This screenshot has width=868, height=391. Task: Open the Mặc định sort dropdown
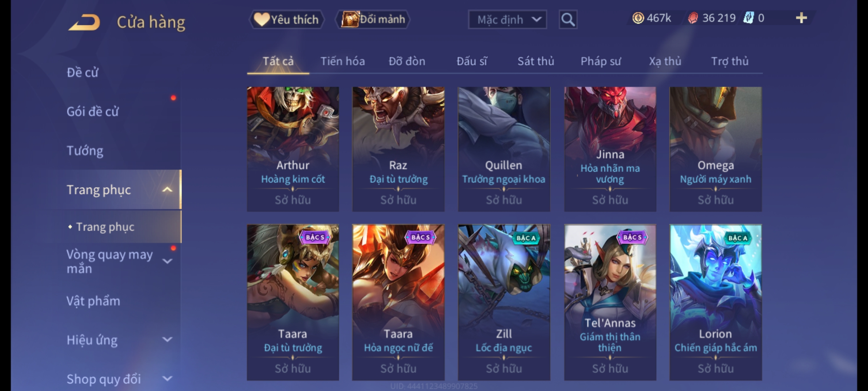507,20
